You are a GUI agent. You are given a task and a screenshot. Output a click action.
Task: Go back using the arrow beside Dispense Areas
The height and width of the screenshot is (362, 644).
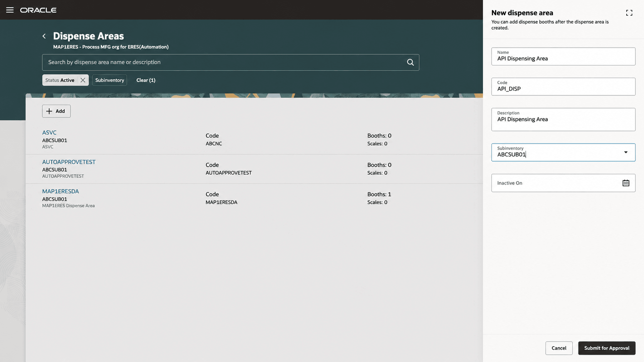(44, 36)
